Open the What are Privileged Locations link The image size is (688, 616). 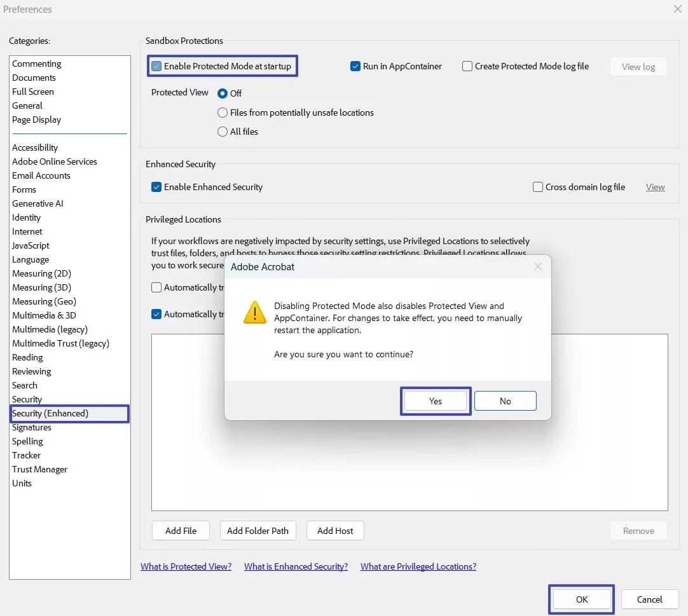(x=418, y=566)
